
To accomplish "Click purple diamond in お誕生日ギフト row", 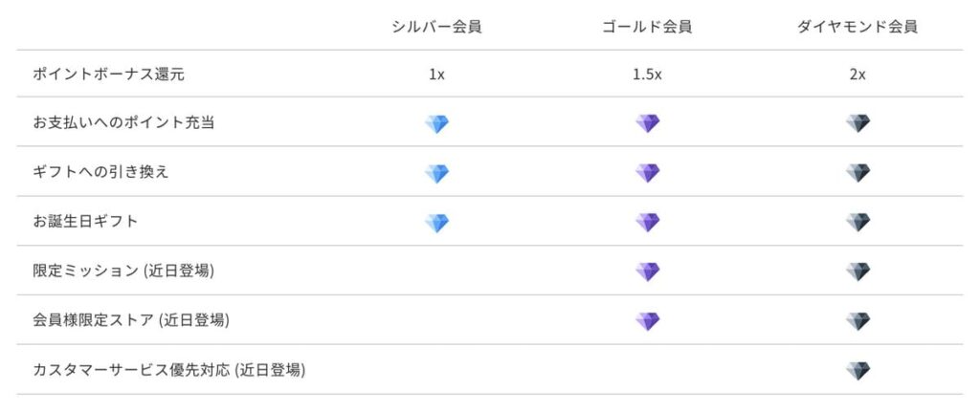I will (x=647, y=222).
